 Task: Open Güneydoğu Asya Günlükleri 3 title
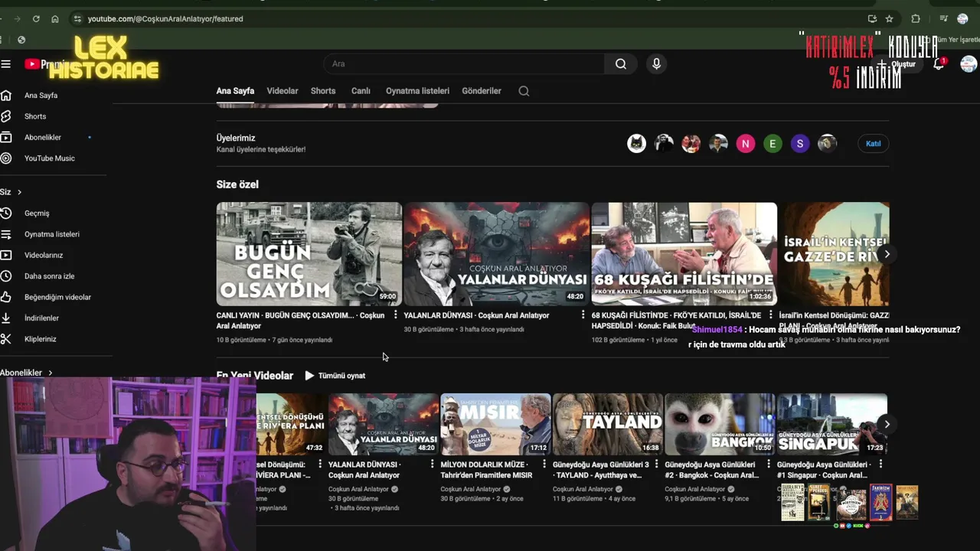(x=600, y=470)
